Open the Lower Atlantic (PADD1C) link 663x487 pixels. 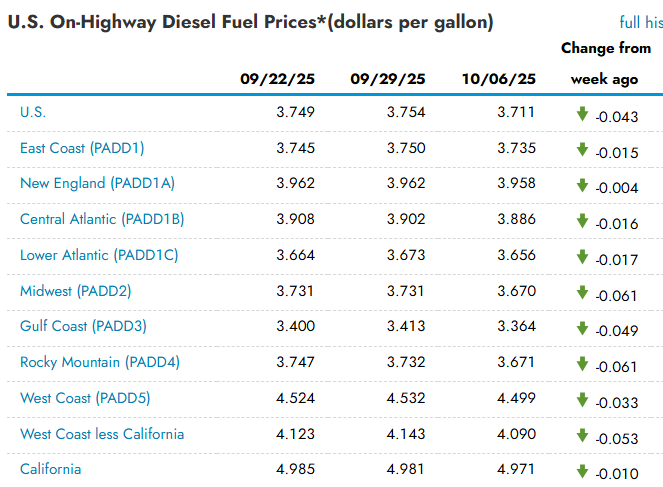coord(99,255)
